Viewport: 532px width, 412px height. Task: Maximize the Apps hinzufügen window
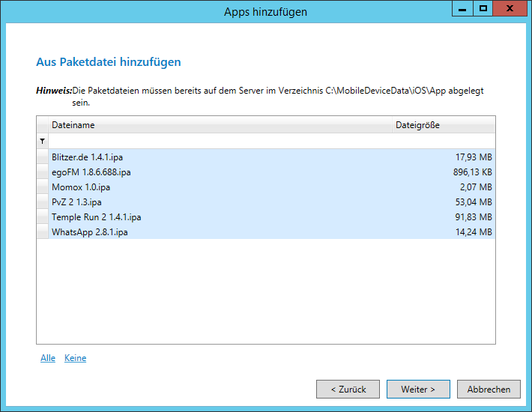click(483, 9)
